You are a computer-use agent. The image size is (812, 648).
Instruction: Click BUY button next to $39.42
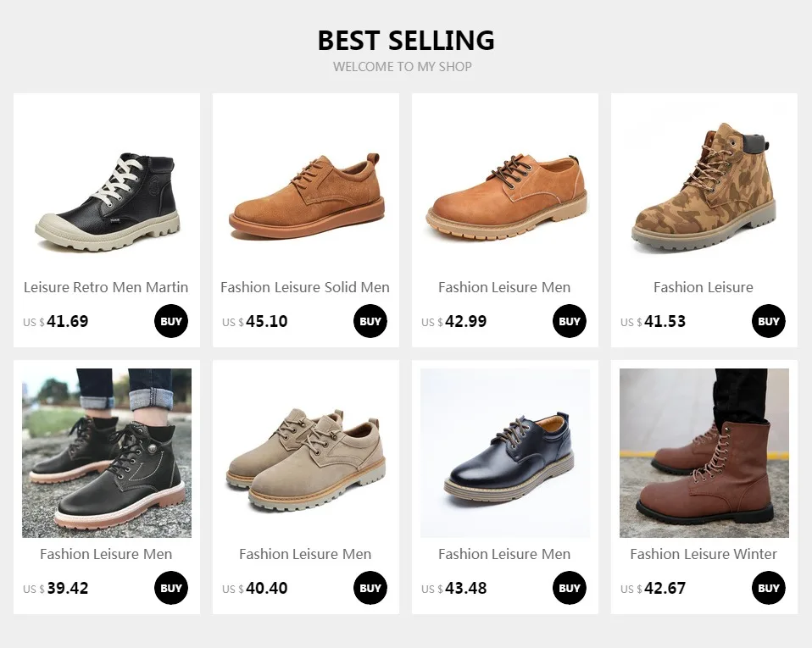click(x=171, y=588)
